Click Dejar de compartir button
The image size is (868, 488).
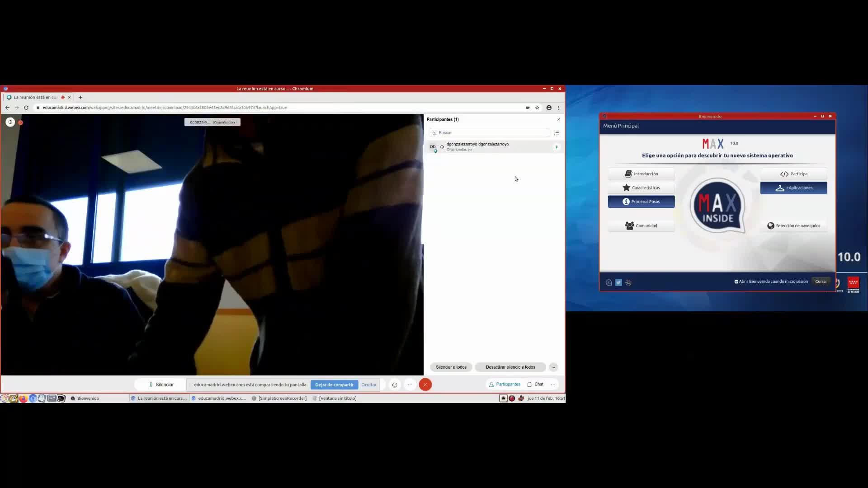coord(334,385)
